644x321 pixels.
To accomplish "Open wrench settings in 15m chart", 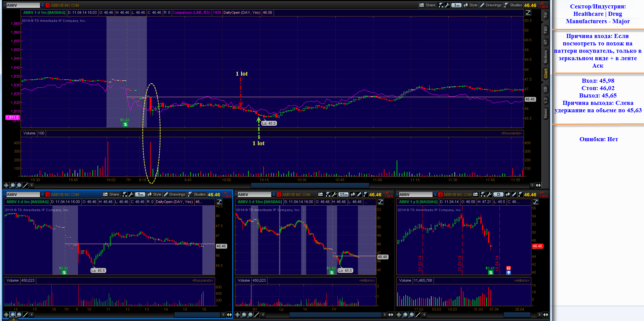I will [334, 194].
